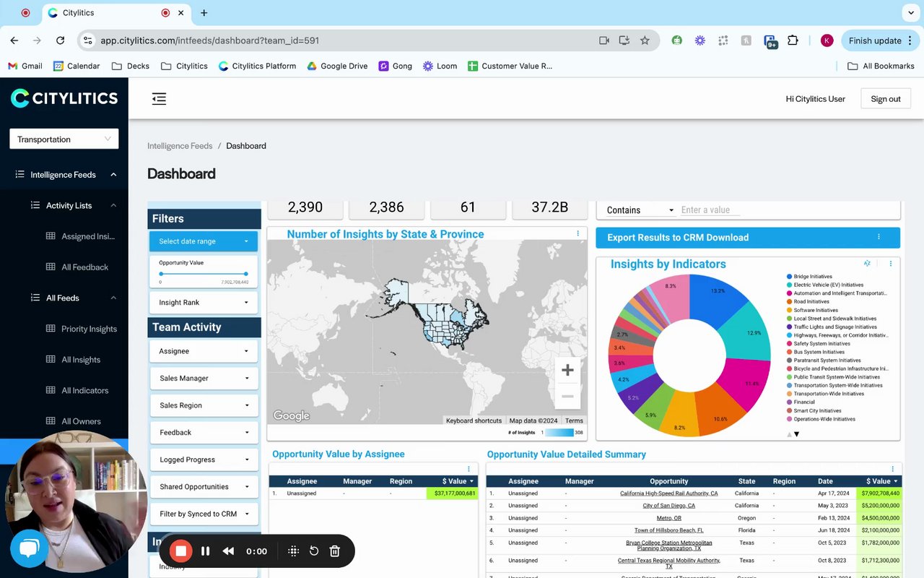Open the Gmail bookmark
The image size is (924, 578).
pos(25,66)
